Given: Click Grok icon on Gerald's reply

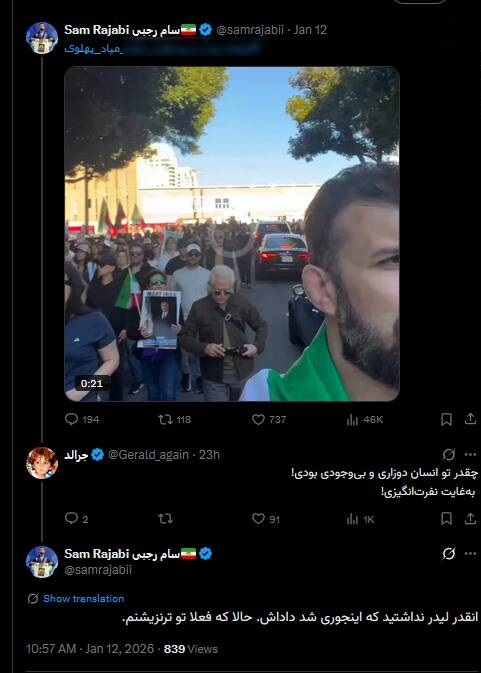Looking at the screenshot, I should pos(449,455).
